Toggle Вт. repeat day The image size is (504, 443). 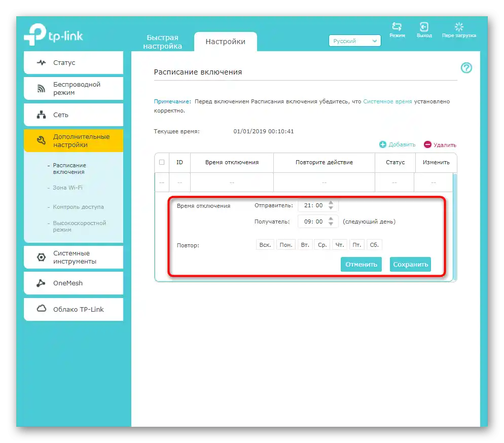(x=305, y=245)
